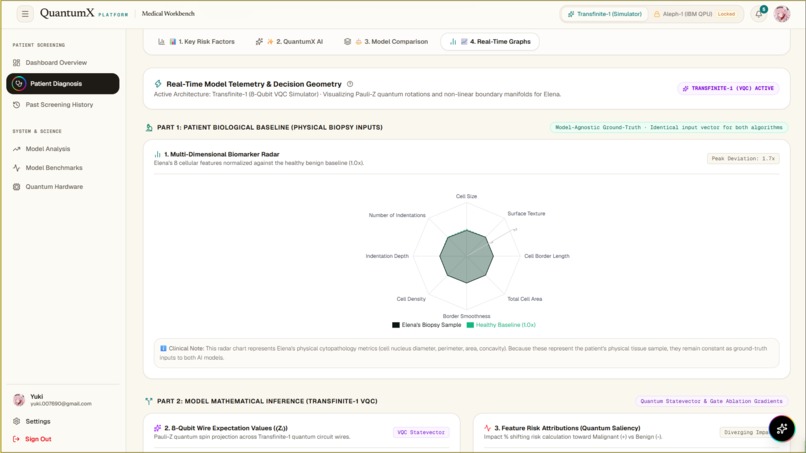Go to Quantum Hardware page
Image resolution: width=806 pixels, height=453 pixels.
click(63, 187)
